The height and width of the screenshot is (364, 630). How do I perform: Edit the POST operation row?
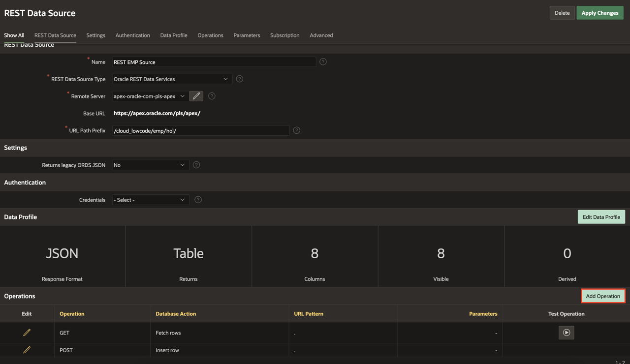tap(27, 350)
